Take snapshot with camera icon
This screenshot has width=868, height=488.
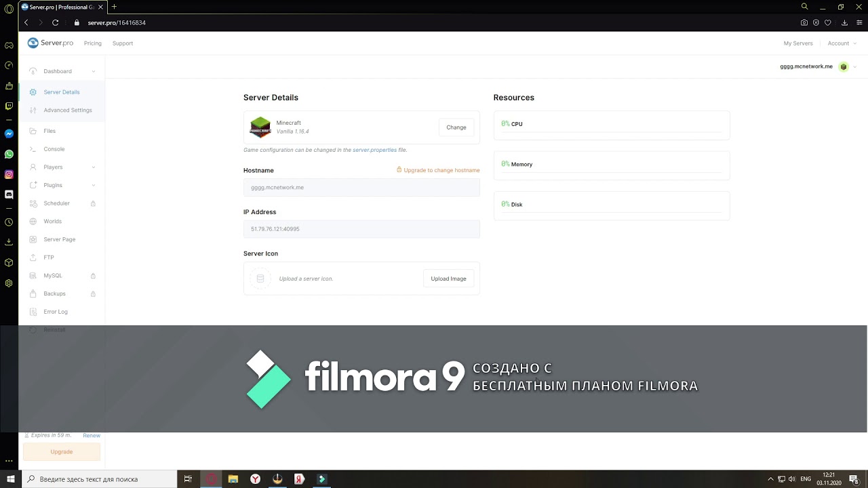[x=804, y=22]
